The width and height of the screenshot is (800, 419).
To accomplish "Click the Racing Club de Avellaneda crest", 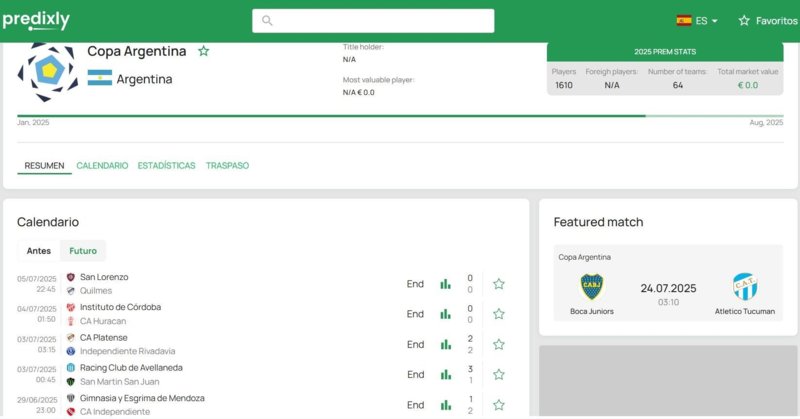I will click(71, 367).
